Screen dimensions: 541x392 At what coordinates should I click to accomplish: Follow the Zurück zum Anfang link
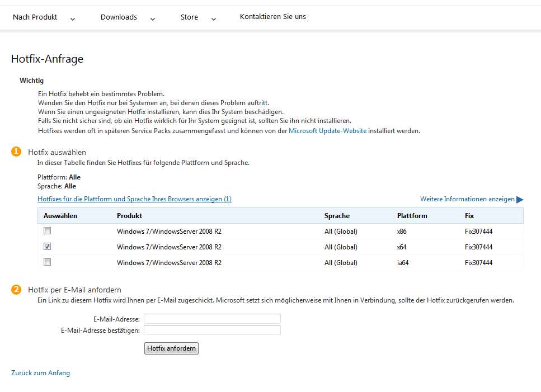[x=40, y=373]
